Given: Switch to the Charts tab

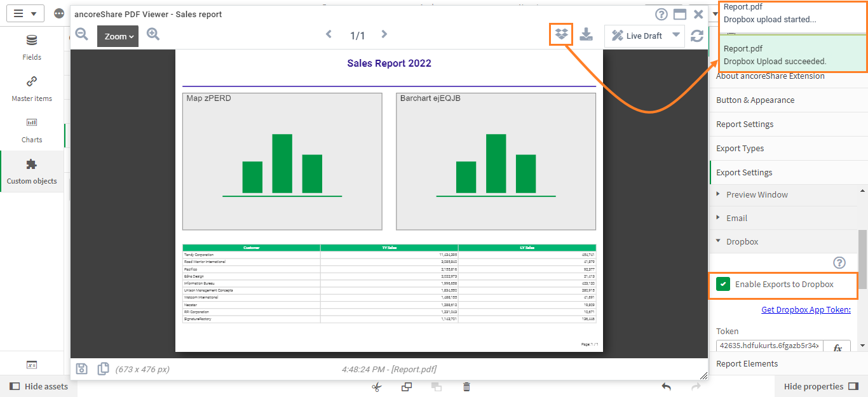Looking at the screenshot, I should (32, 130).
